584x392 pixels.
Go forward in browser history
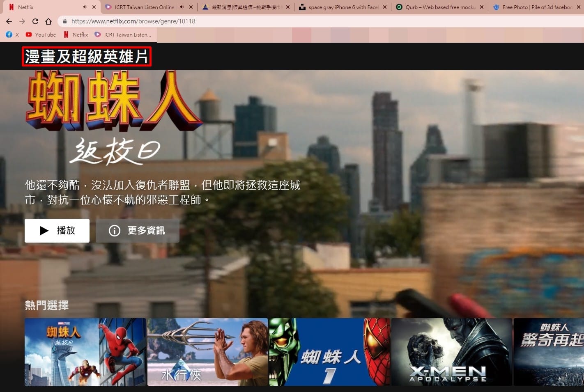point(22,21)
